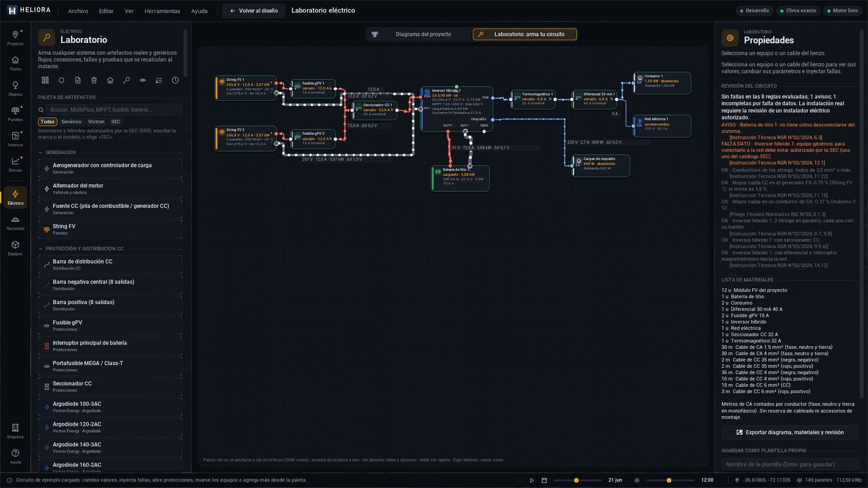Image resolution: width=868 pixels, height=488 pixels.
Task: Open the Recorrido sidebar section
Action: (x=15, y=223)
